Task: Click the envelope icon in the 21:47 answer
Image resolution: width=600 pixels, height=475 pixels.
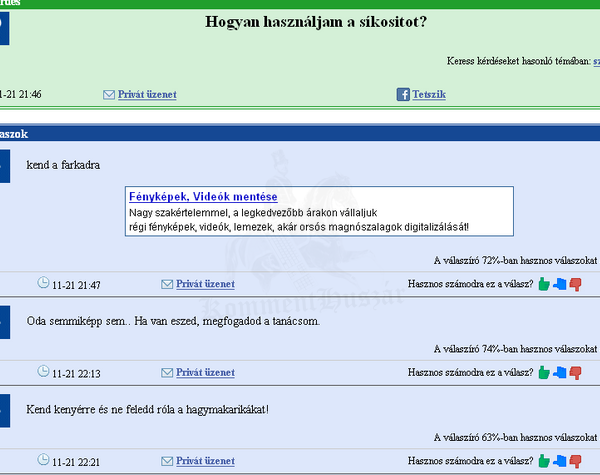Action: coord(167,284)
